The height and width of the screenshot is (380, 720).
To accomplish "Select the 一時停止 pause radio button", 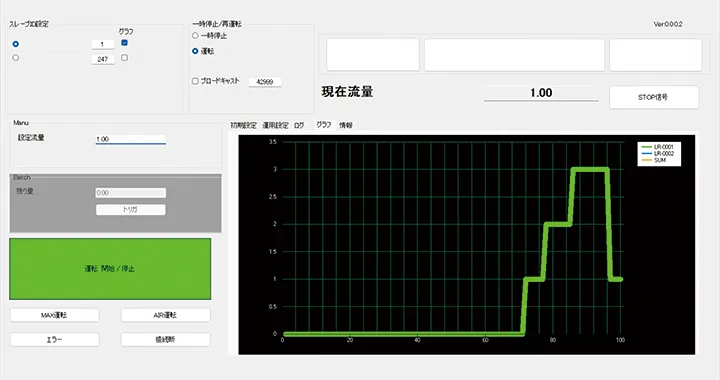I will point(195,35).
